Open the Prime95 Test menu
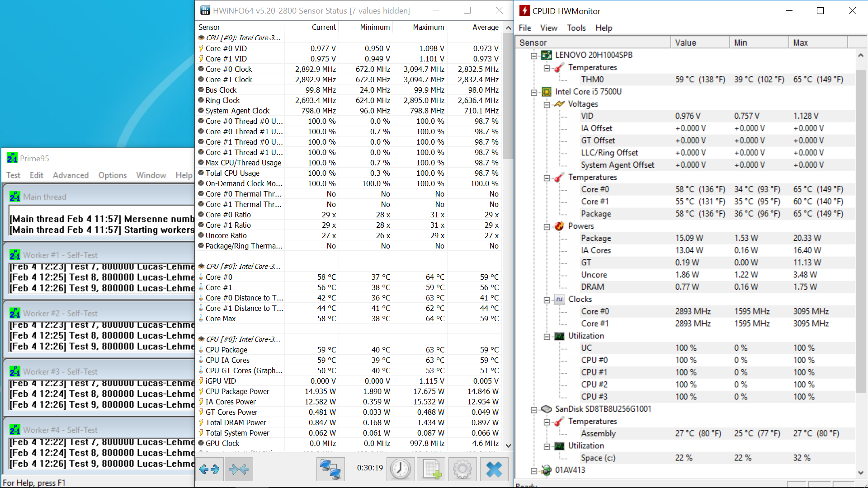Image resolution: width=868 pixels, height=488 pixels. click(13, 175)
